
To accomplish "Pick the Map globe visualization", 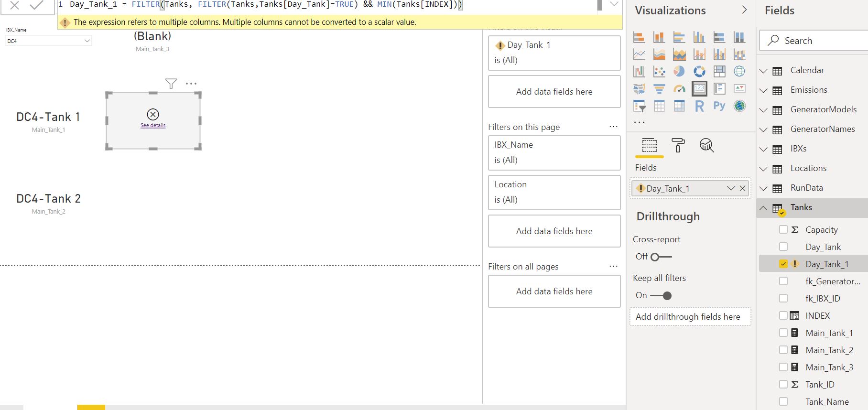I will 739,72.
